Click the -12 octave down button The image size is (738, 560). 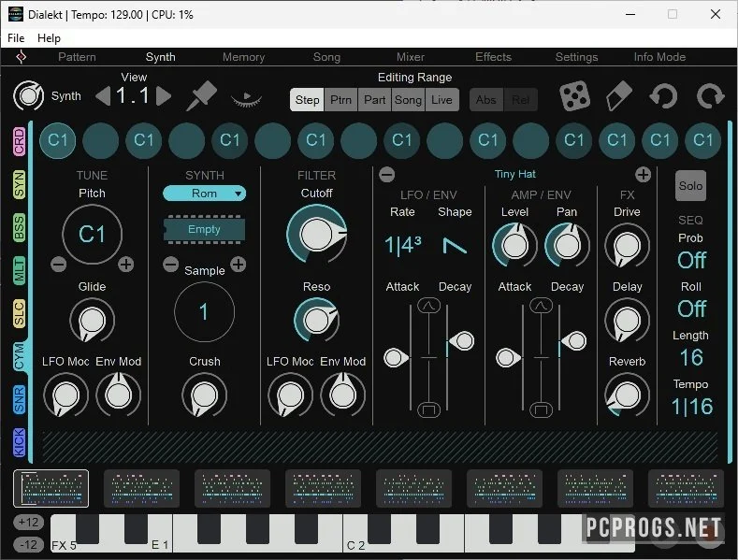[29, 545]
